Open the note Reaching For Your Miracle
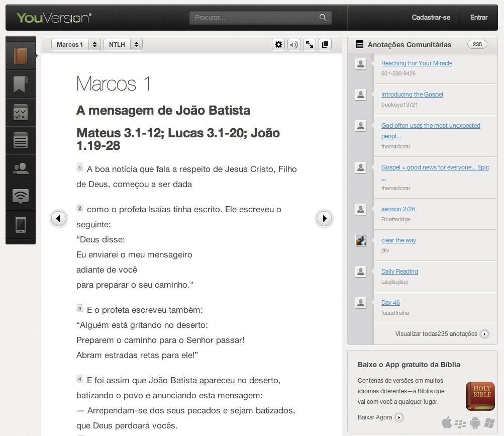The width and height of the screenshot is (504, 436). (x=417, y=63)
